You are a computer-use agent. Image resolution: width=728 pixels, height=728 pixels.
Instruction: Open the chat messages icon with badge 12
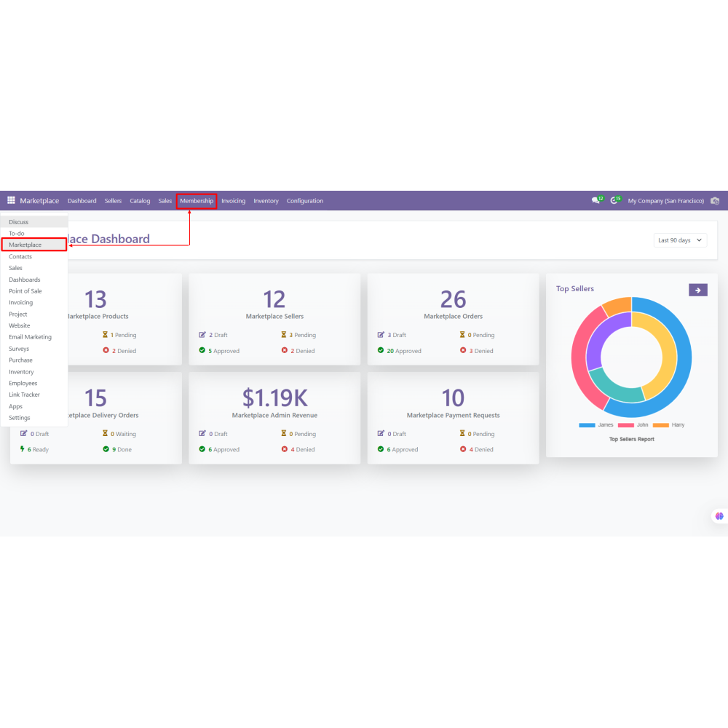point(596,201)
